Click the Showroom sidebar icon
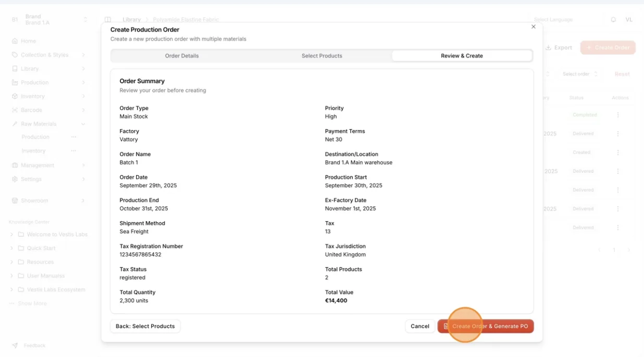This screenshot has width=644, height=357. pos(15,200)
